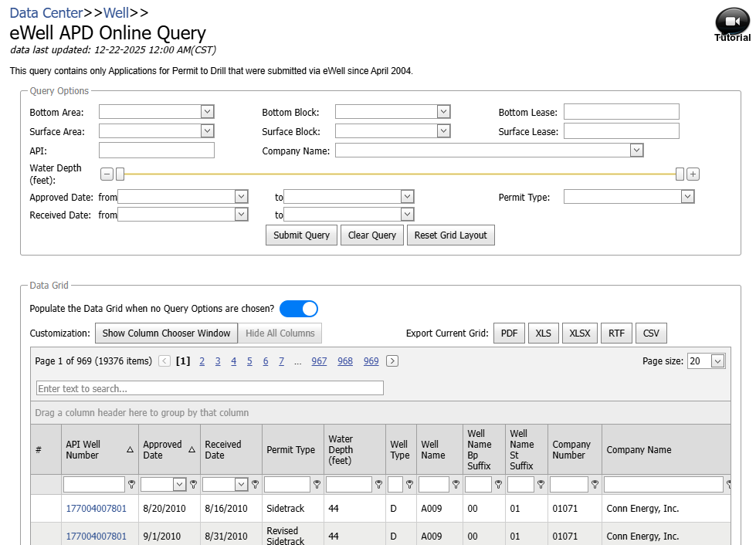Viewport: 756px width, 545px height.
Task: Open the Received Date to calendar dropdown
Action: pos(408,215)
